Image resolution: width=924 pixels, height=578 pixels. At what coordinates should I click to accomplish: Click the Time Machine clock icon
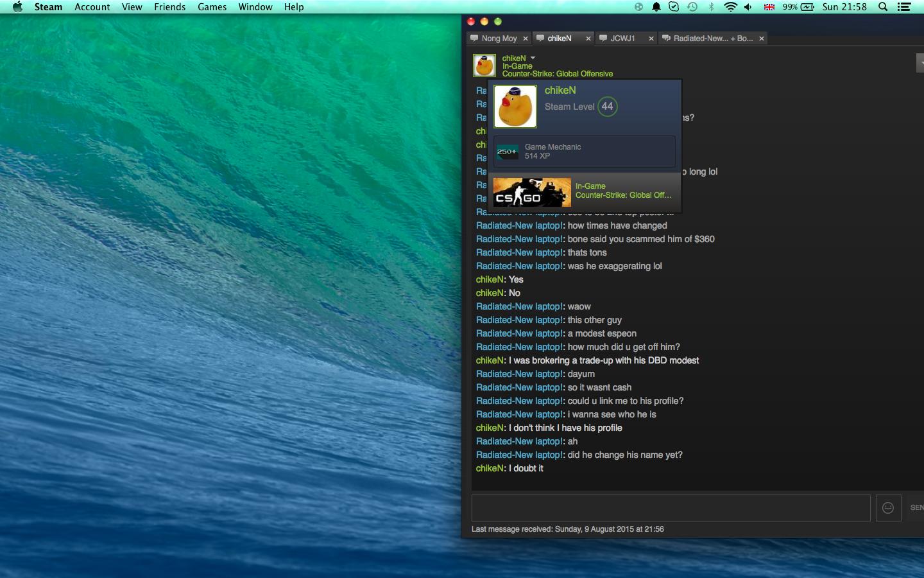[692, 7]
